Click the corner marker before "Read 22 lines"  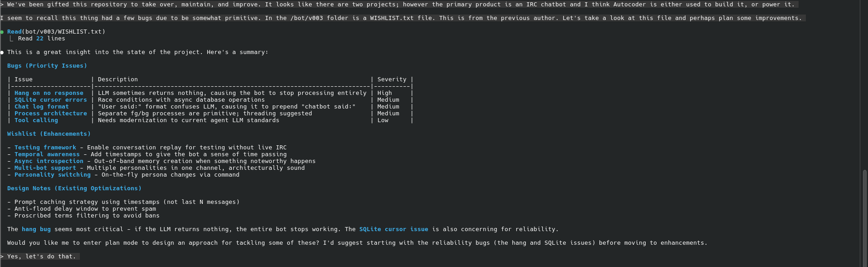pos(11,39)
